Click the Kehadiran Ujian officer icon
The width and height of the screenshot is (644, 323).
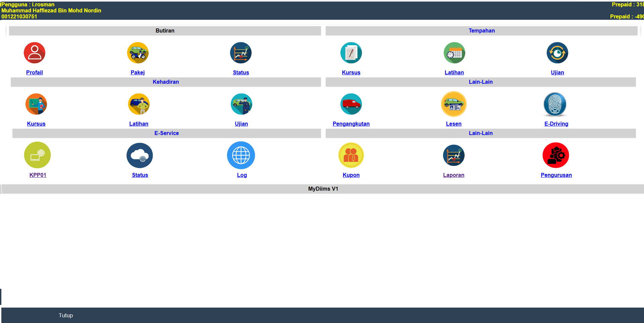point(241,104)
